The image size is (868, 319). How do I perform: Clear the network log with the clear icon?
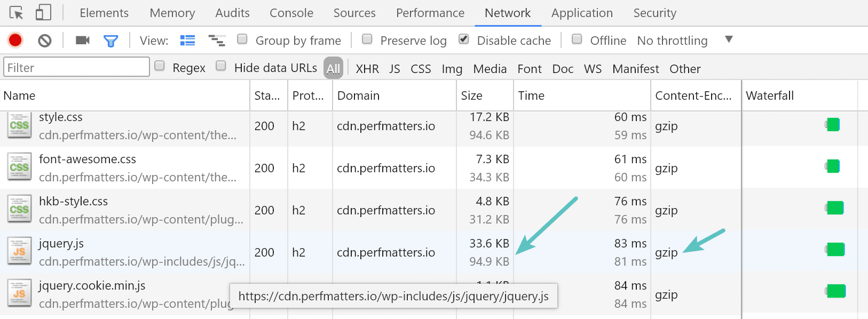pyautogui.click(x=45, y=41)
